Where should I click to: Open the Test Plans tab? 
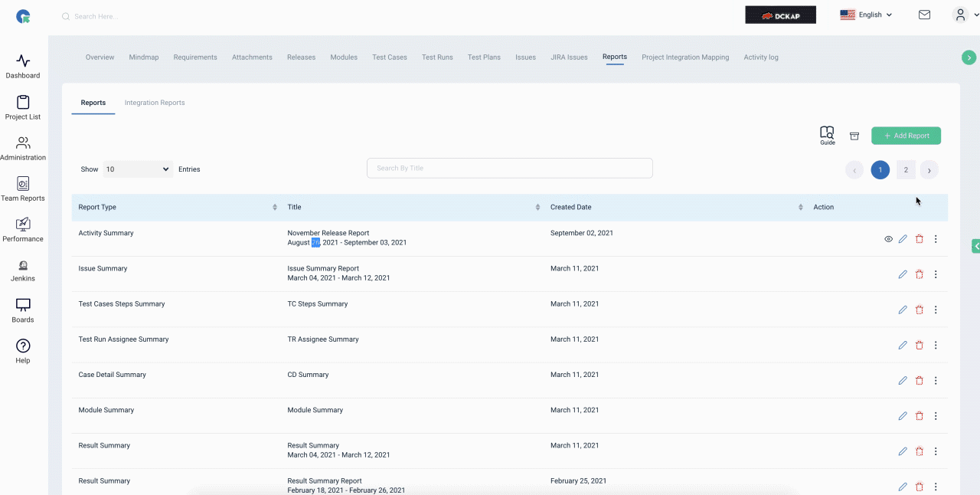click(x=484, y=57)
